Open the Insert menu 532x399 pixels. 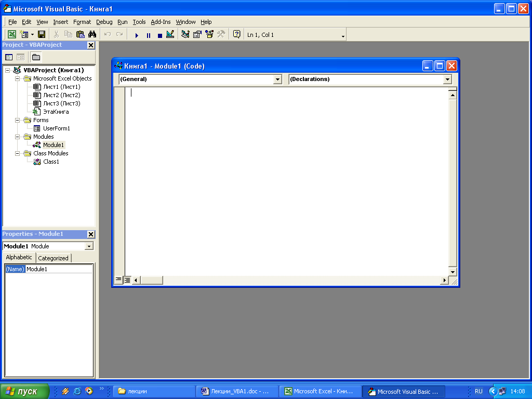pyautogui.click(x=60, y=22)
